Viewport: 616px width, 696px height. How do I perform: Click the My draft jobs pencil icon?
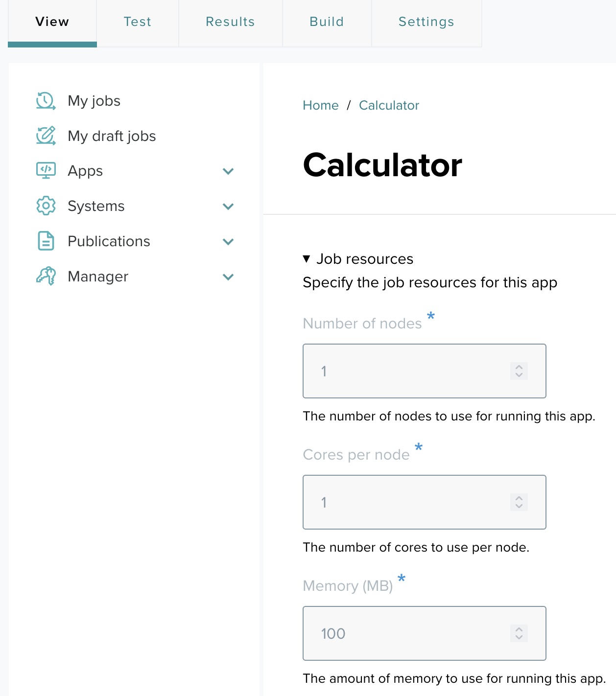point(46,136)
